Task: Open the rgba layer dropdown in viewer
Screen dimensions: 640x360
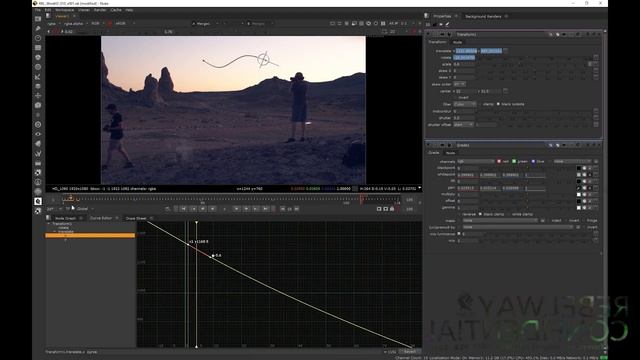Action: pos(53,24)
